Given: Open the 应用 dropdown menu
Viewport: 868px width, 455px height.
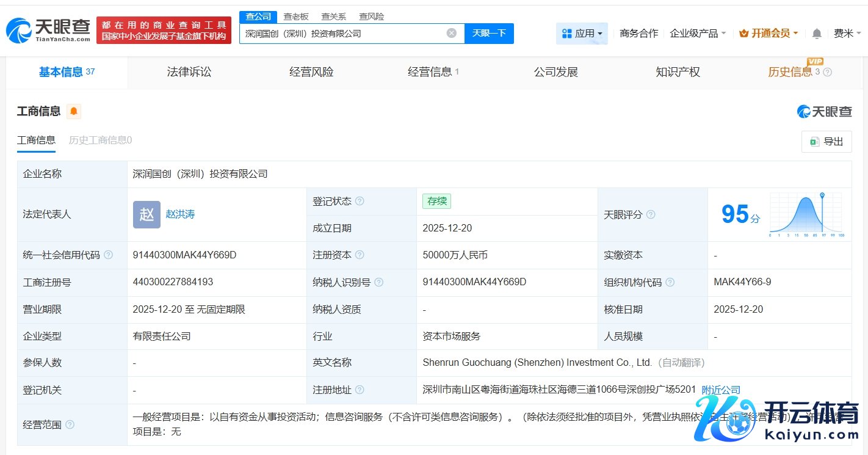Looking at the screenshot, I should click(x=582, y=34).
